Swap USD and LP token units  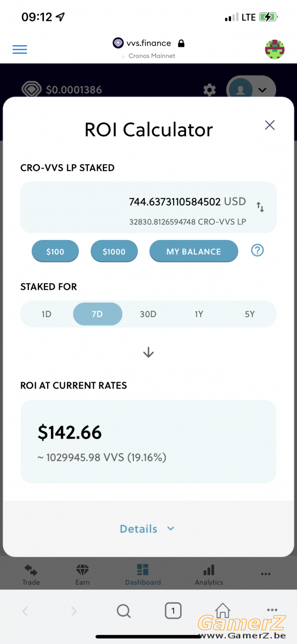[260, 207]
